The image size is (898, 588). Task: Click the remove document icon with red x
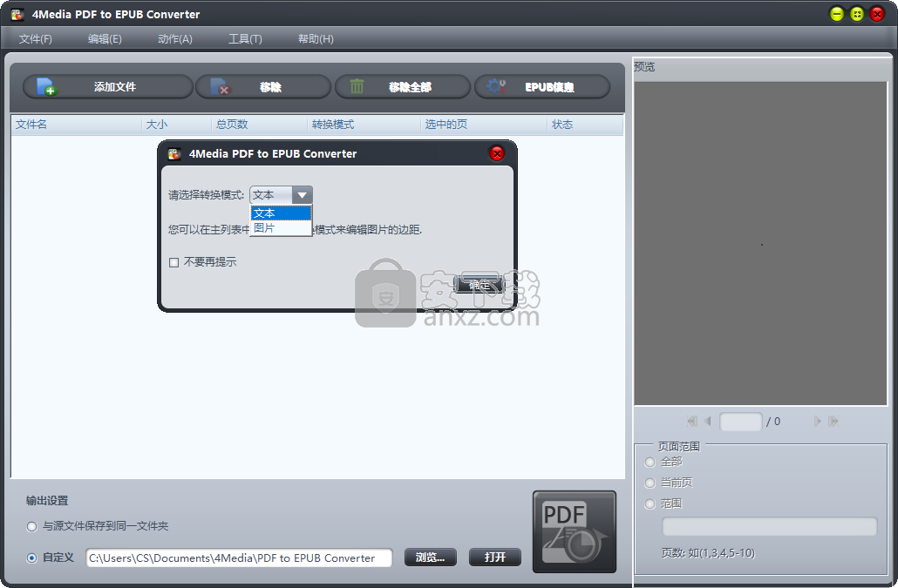(220, 87)
